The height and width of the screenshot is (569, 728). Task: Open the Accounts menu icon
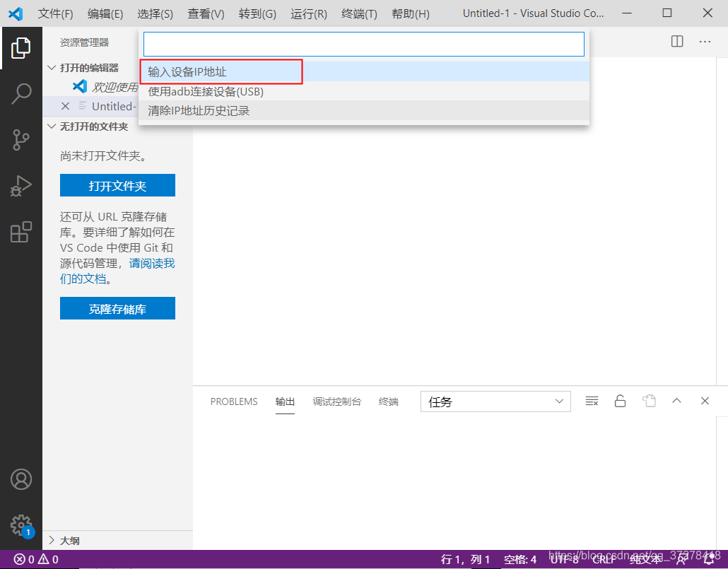21,479
